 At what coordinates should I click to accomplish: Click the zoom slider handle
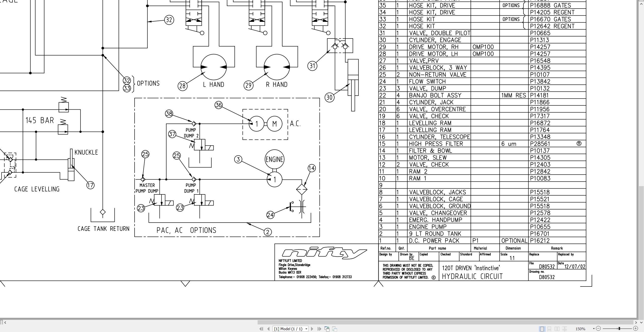(x=619, y=328)
